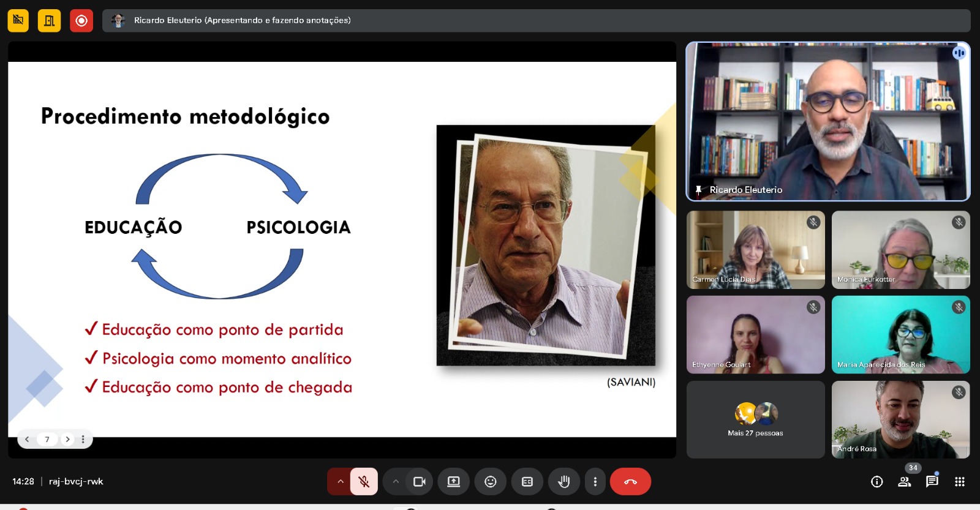This screenshot has height=510, width=980.
Task: Show the participants list with 34 people
Action: [x=904, y=481]
